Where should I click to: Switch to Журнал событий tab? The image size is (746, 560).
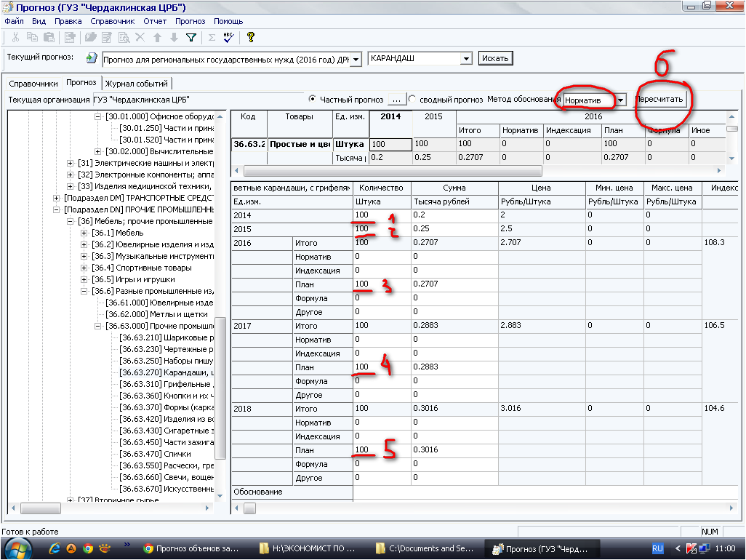click(137, 84)
